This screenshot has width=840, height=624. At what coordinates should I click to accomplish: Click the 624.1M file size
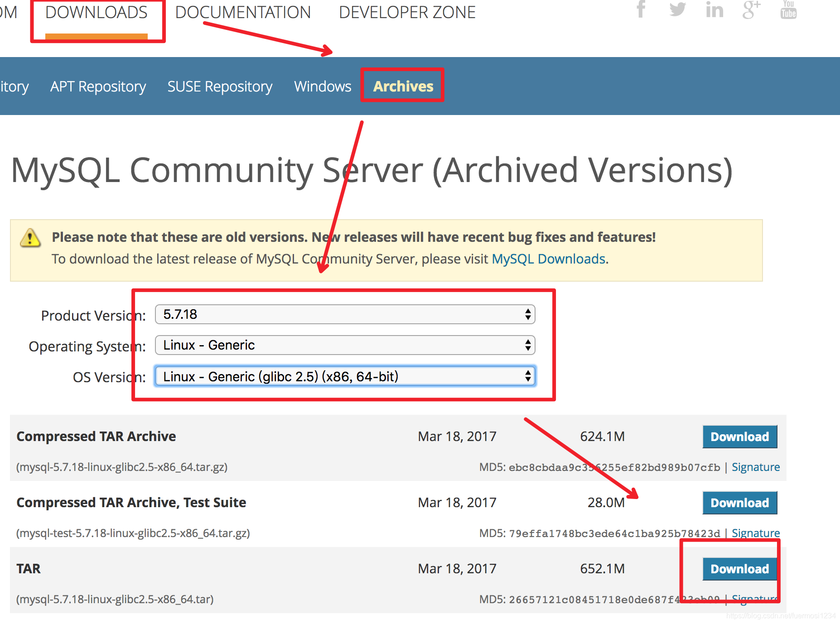(x=603, y=436)
